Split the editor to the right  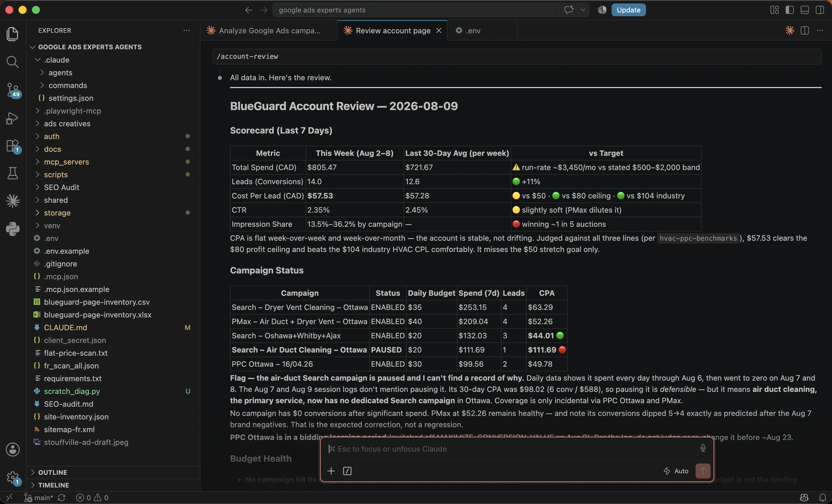[x=805, y=30]
